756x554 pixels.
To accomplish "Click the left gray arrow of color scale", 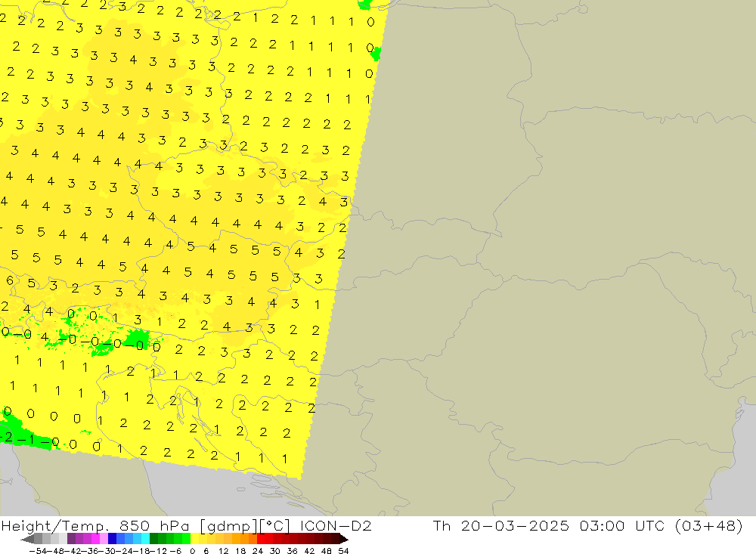I will 27,539.
